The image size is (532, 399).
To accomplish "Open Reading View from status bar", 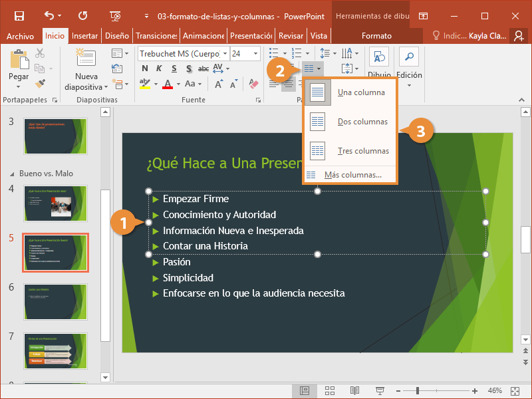I will pyautogui.click(x=355, y=390).
